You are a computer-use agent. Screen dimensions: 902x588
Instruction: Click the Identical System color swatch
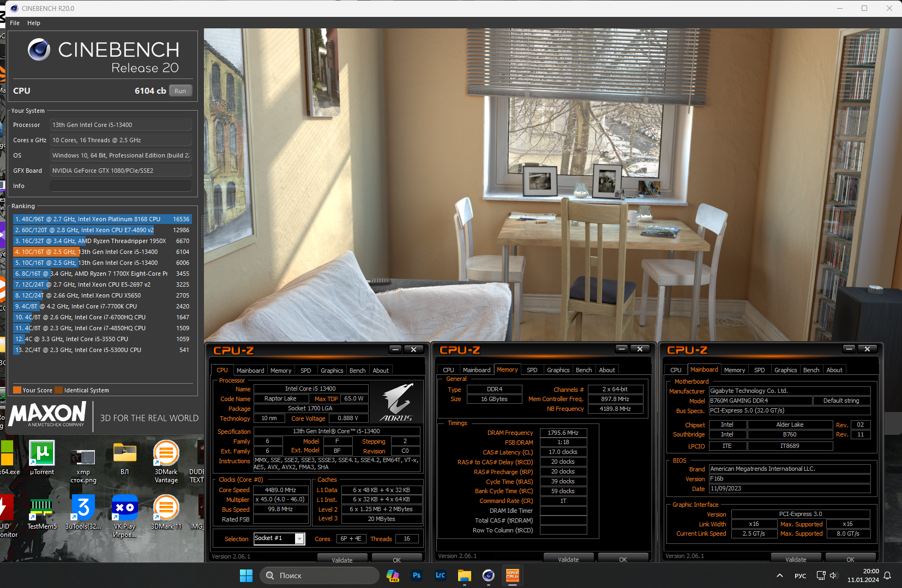click(59, 390)
